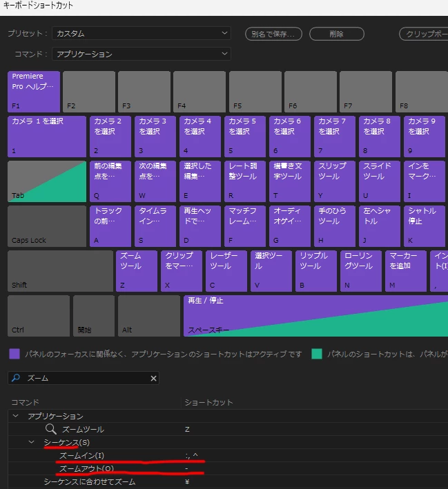Clear the ズーム search with X
The width and height of the screenshot is (448, 489).
[154, 378]
